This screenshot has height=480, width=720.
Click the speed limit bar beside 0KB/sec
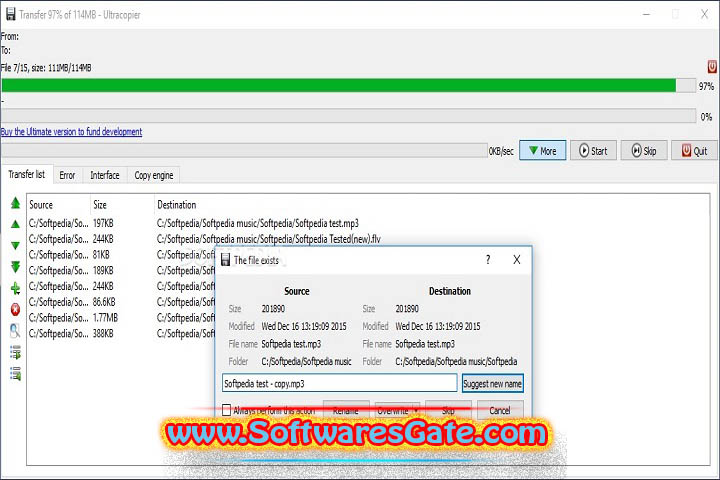pyautogui.click(x=244, y=151)
